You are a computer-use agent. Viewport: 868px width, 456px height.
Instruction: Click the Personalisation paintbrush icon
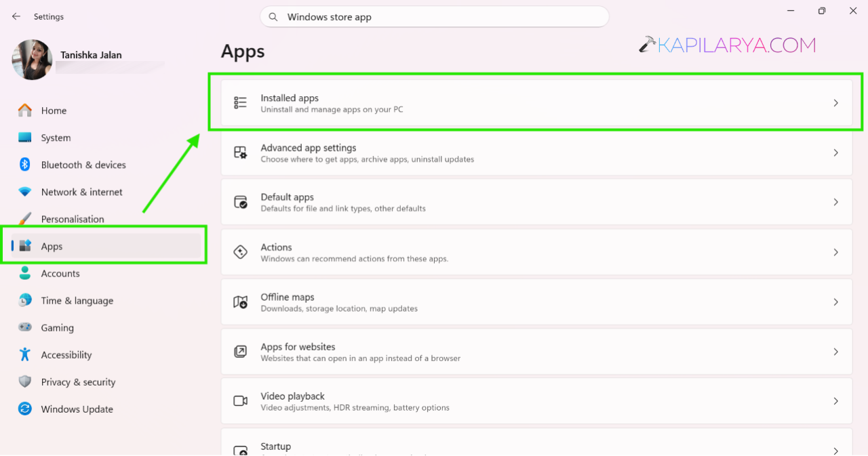point(25,219)
